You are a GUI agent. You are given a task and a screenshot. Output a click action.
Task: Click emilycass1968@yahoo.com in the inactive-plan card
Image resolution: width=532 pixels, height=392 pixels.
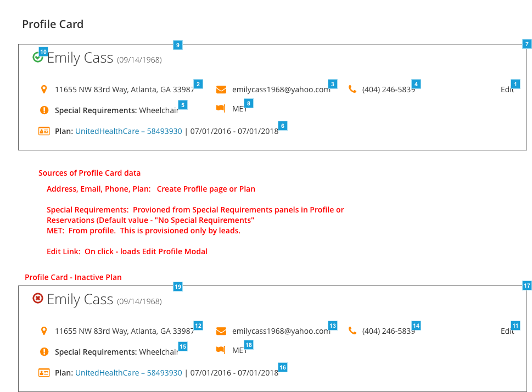click(281, 331)
